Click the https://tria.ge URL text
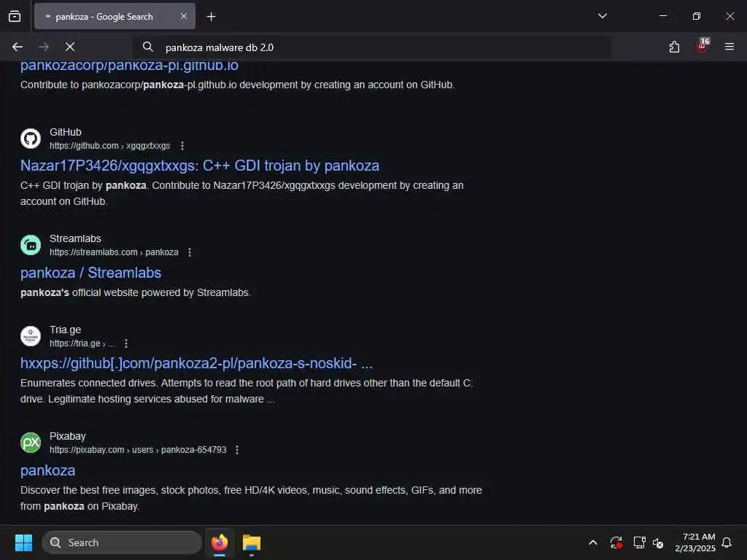The image size is (747, 560). pos(75,343)
